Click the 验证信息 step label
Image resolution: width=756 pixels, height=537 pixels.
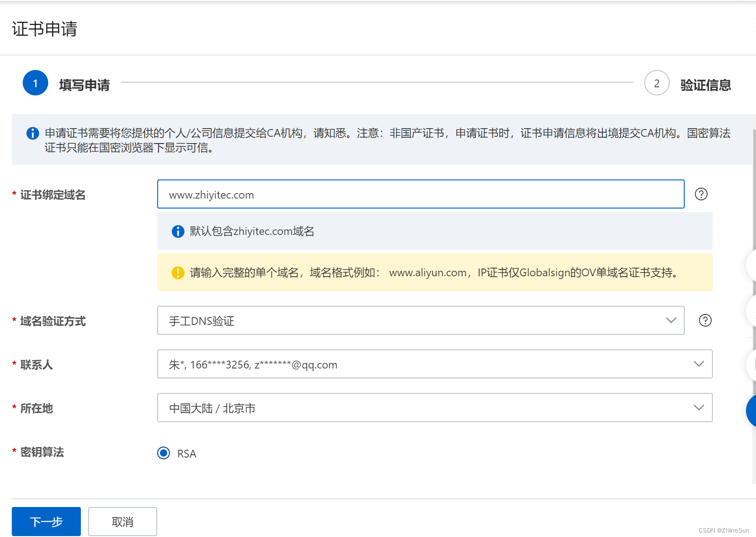pos(706,85)
